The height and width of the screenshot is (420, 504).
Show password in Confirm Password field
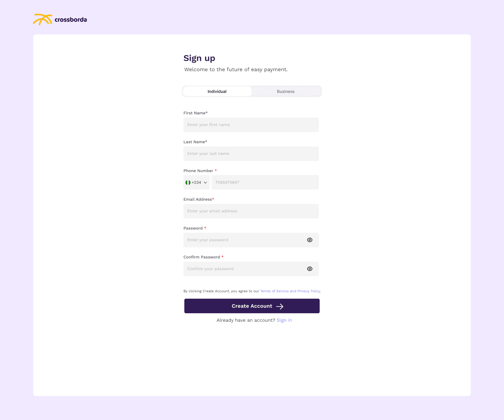310,269
